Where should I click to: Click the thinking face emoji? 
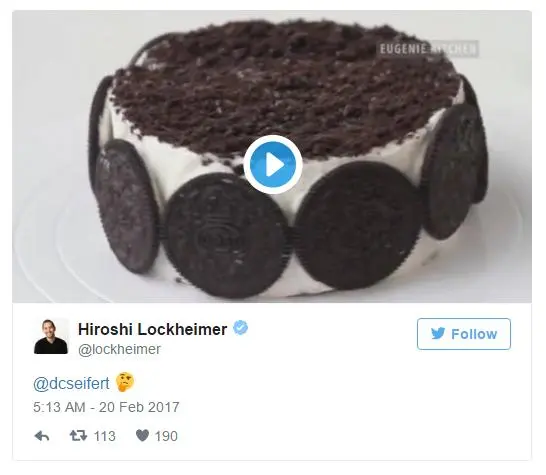pos(125,382)
